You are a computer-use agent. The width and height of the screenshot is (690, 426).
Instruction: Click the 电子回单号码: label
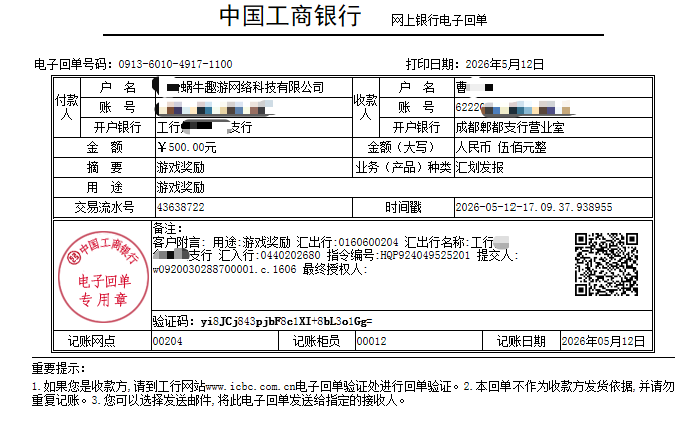click(x=73, y=64)
